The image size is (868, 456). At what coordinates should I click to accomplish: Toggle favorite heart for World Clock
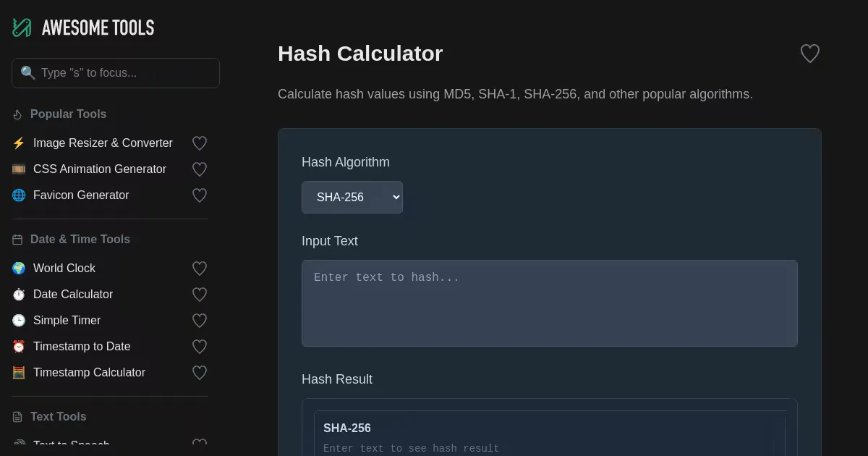(200, 269)
